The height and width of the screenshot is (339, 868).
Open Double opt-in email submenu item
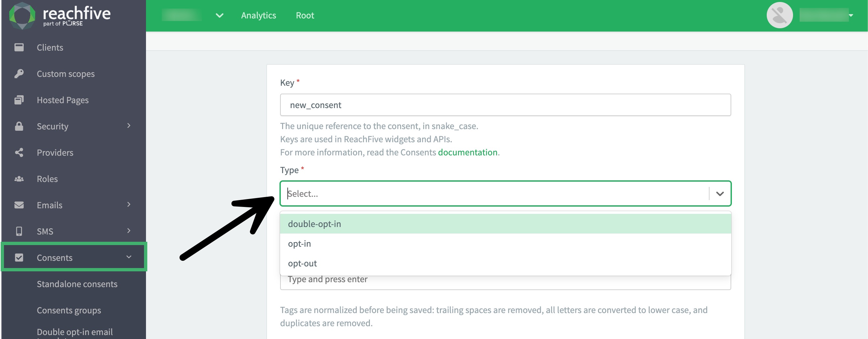[x=75, y=333]
